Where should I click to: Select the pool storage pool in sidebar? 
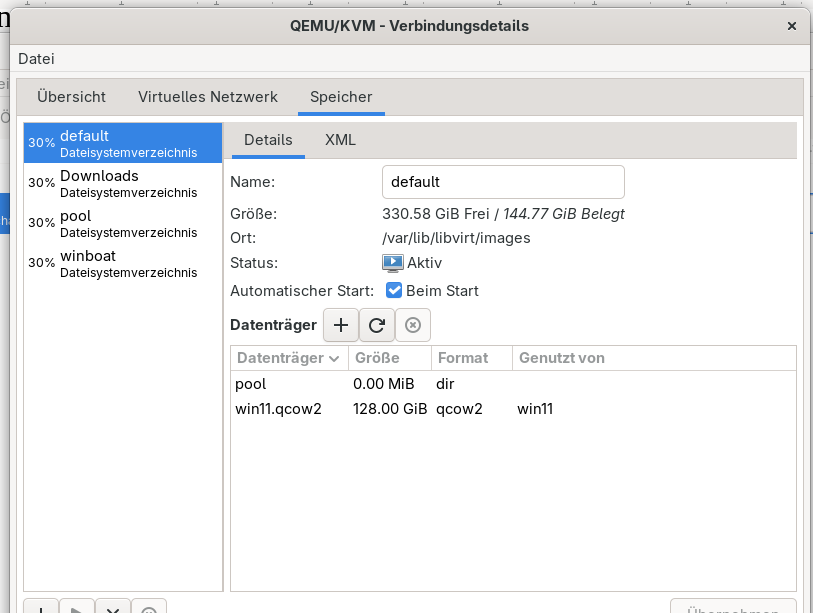point(123,223)
